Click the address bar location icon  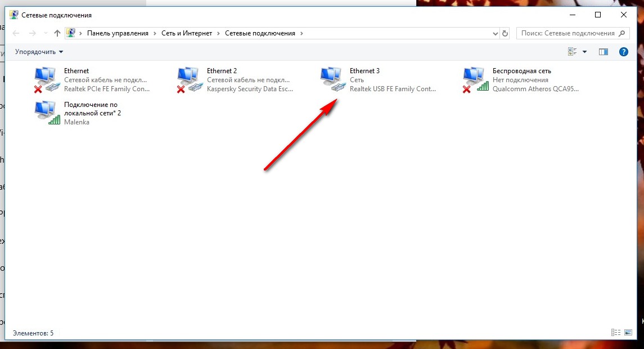click(71, 33)
